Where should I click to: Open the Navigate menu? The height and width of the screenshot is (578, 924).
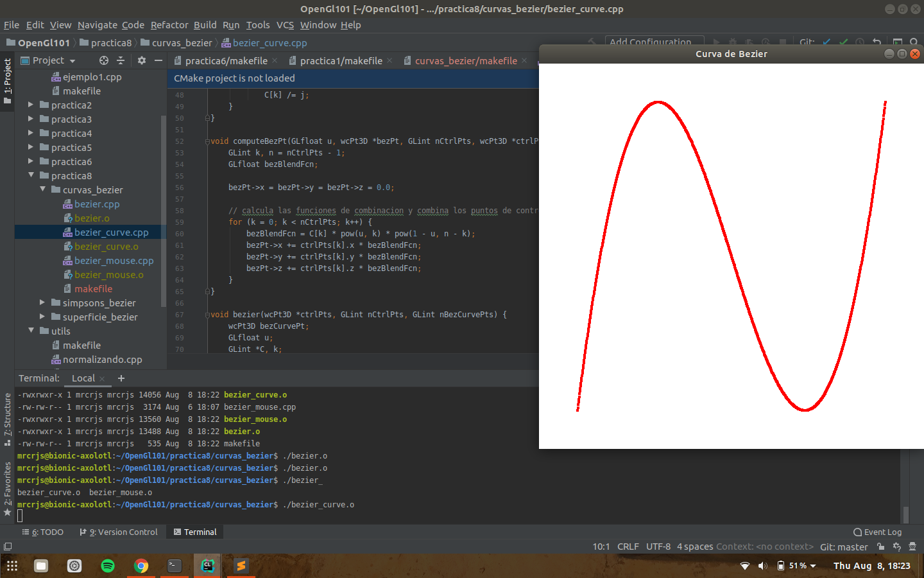[x=98, y=25]
